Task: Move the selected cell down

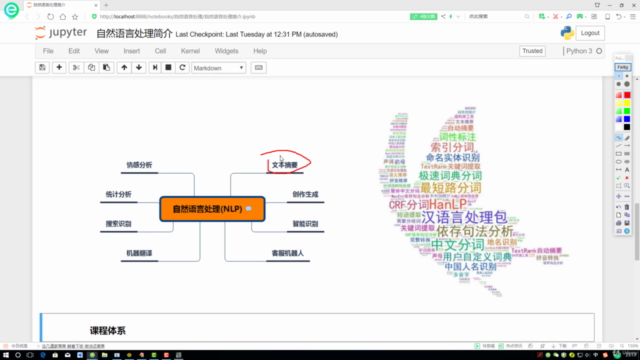Action: click(139, 68)
